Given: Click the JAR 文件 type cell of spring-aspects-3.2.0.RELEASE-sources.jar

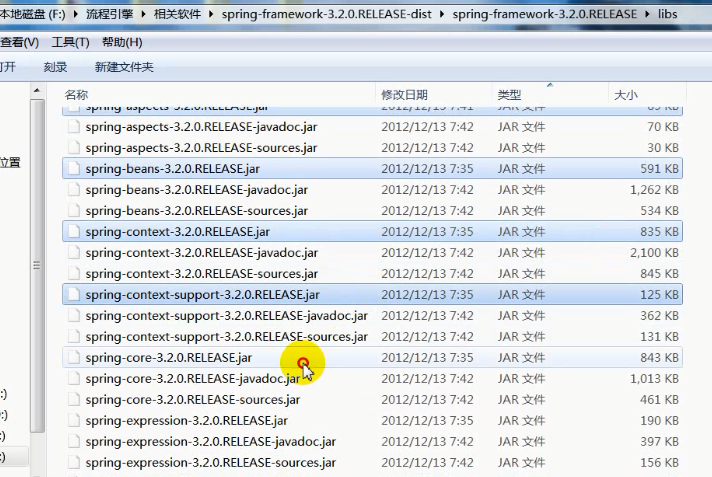Looking at the screenshot, I should pos(521,148).
